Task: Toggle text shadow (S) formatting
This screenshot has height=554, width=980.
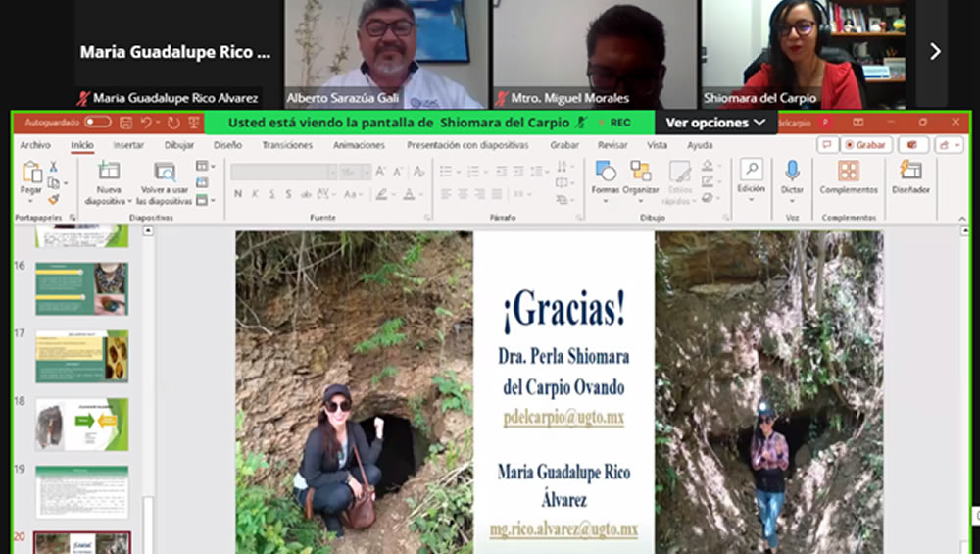Action: click(288, 194)
